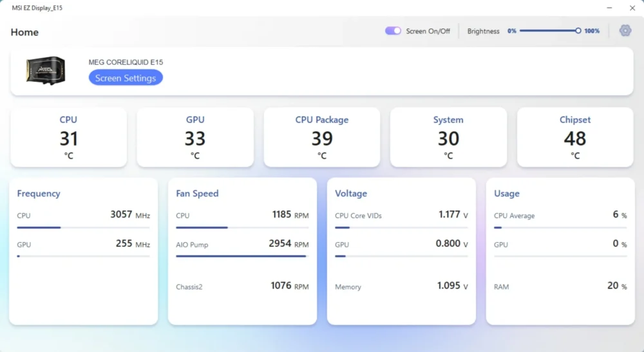
Task: Click the MEG Coreliquid cooler thumbnail
Action: point(46,71)
